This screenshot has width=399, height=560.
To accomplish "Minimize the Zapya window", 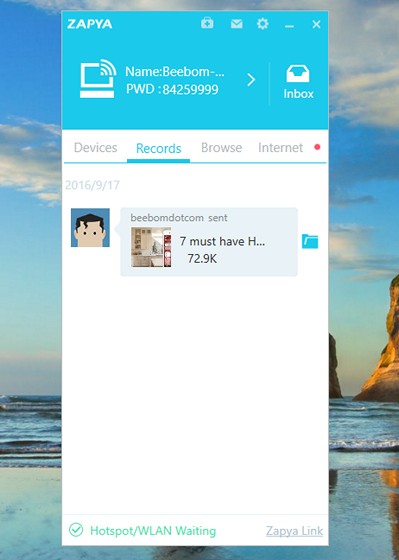I will coord(289,26).
